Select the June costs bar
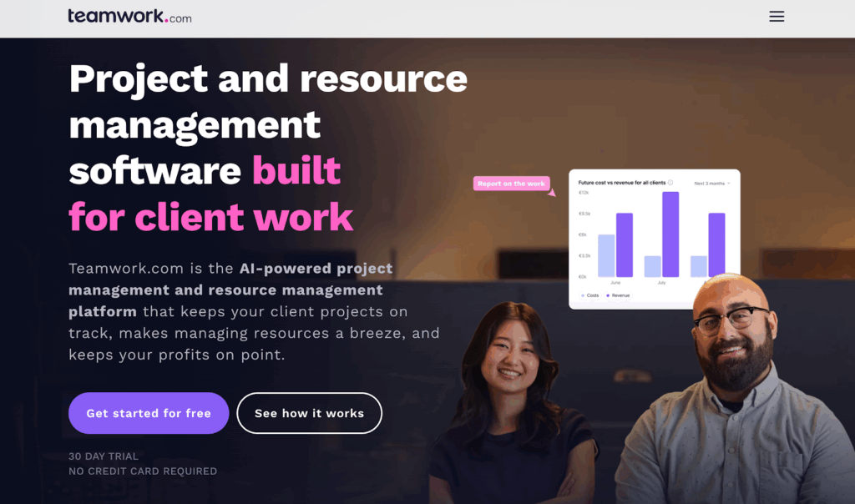855x504 pixels. pos(606,255)
